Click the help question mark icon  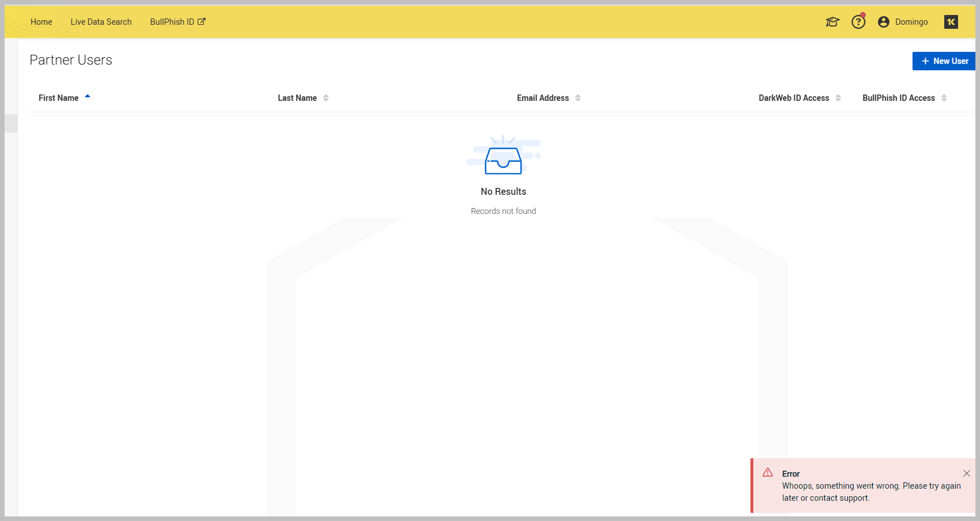pyautogui.click(x=858, y=22)
